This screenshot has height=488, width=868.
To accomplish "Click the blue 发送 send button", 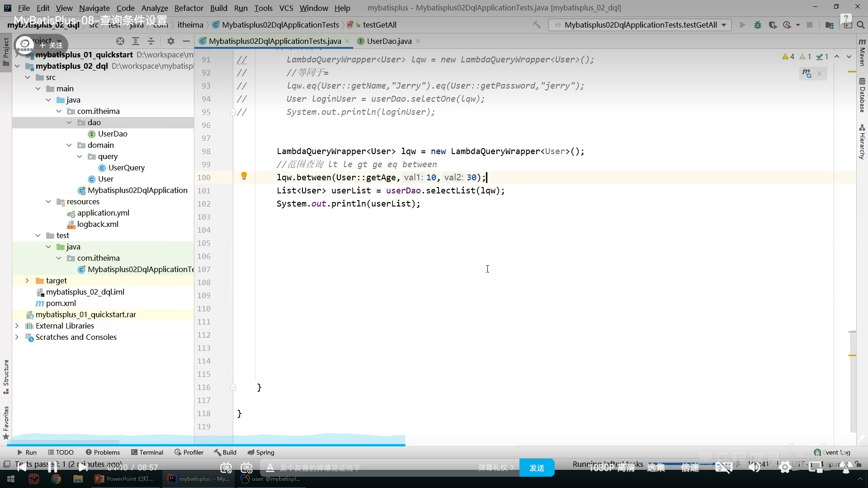I will pyautogui.click(x=537, y=468).
